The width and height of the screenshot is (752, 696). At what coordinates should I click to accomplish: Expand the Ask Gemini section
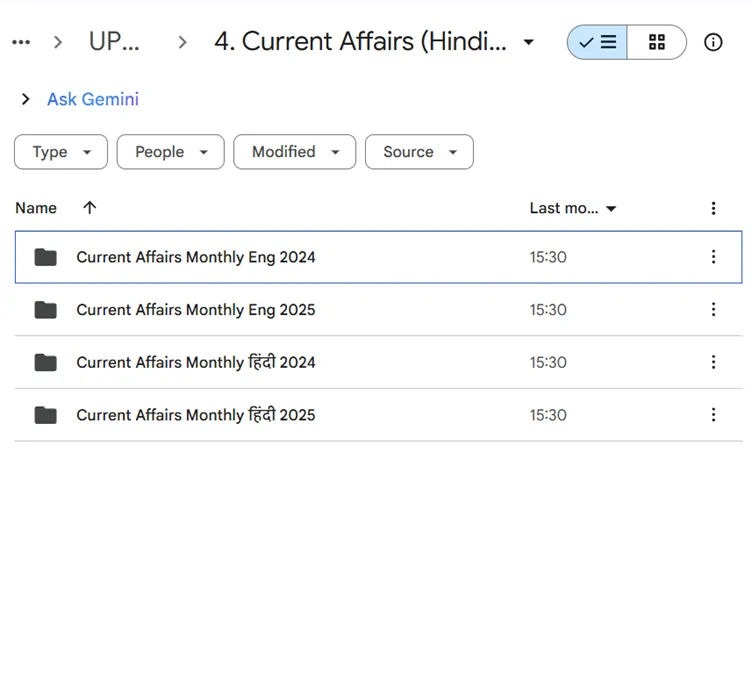(26, 99)
